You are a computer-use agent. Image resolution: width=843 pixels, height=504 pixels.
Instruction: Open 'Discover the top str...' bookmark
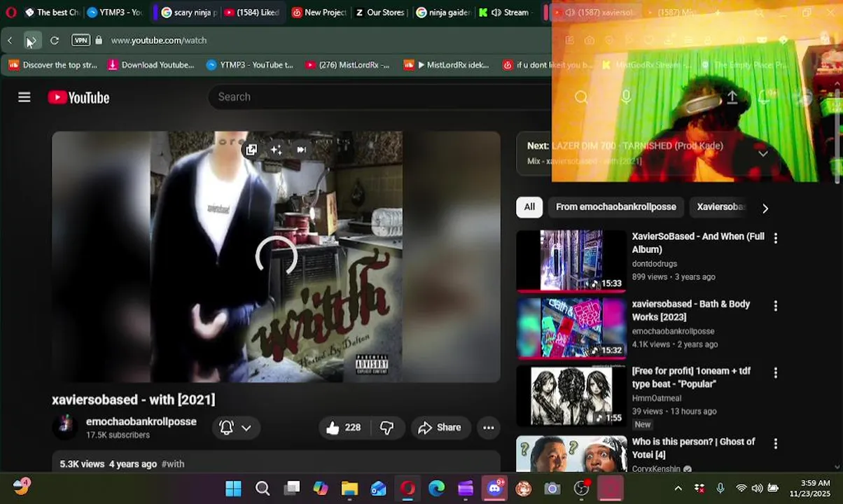(53, 65)
